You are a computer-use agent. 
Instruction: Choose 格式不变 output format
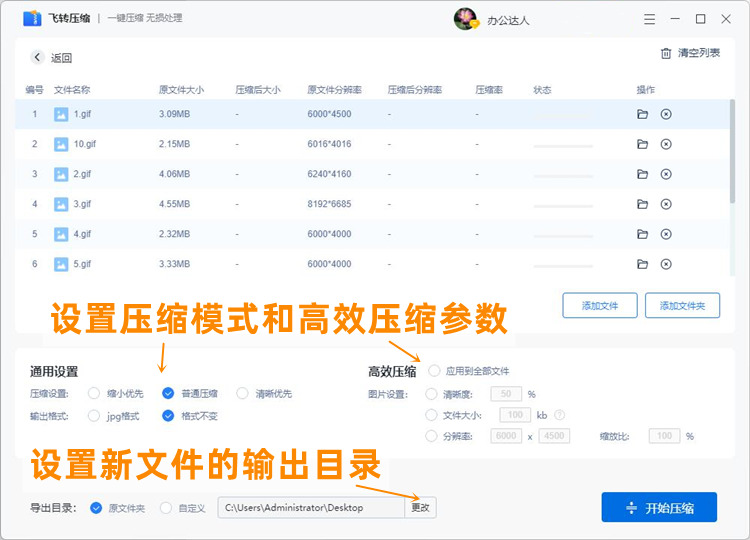(x=168, y=416)
